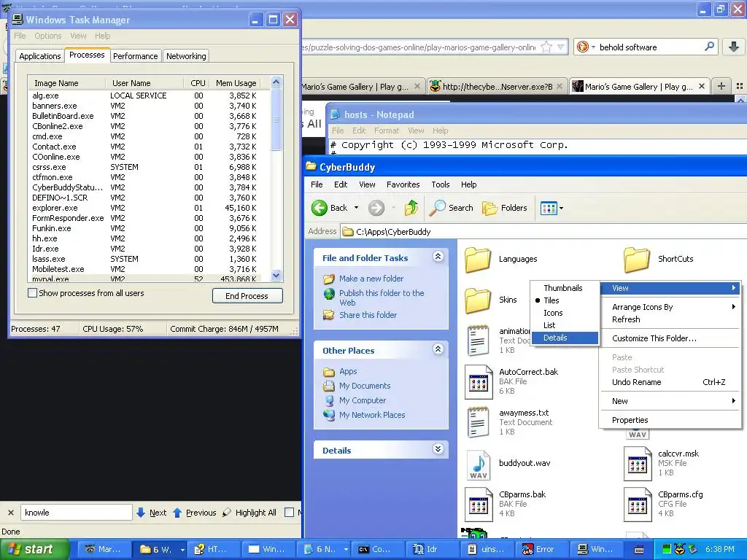The width and height of the screenshot is (747, 560).
Task: Open the Languages folder icon
Action: [477, 260]
